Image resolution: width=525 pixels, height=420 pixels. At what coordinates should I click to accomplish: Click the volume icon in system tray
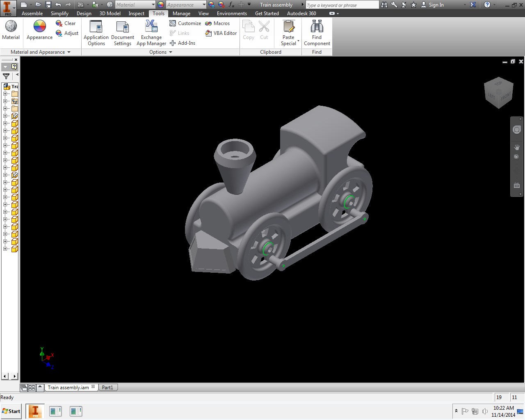tap(485, 411)
